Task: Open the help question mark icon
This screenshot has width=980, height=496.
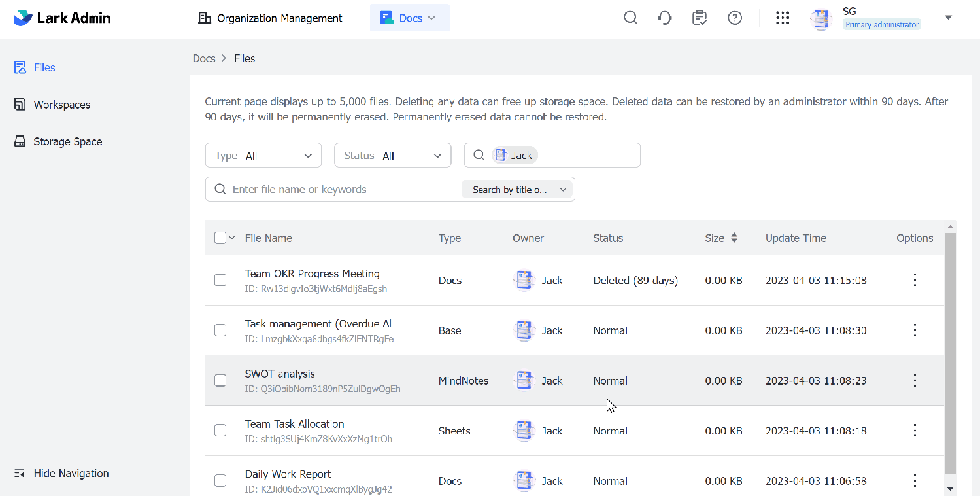Action: click(735, 18)
